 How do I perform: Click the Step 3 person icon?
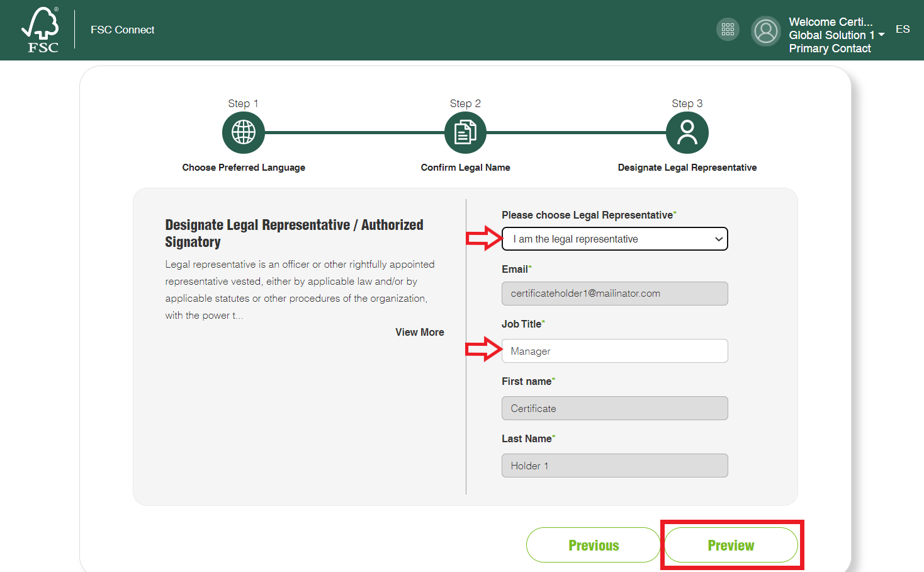687,132
